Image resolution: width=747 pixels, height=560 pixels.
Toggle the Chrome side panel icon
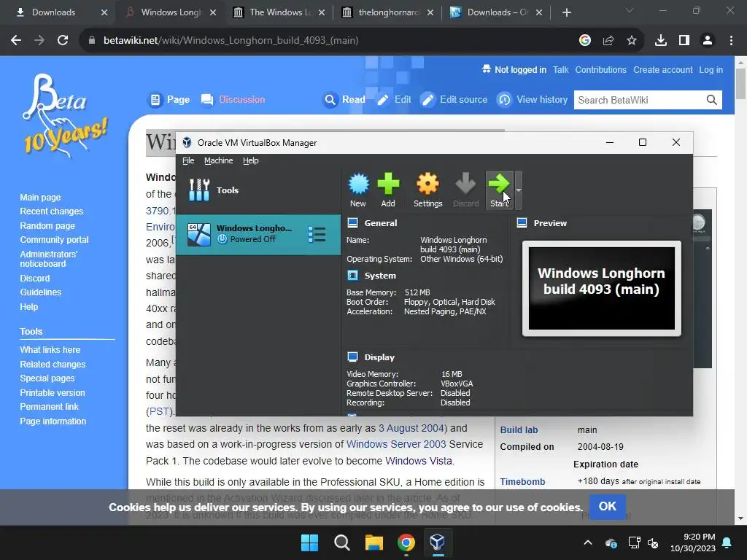coord(684,41)
